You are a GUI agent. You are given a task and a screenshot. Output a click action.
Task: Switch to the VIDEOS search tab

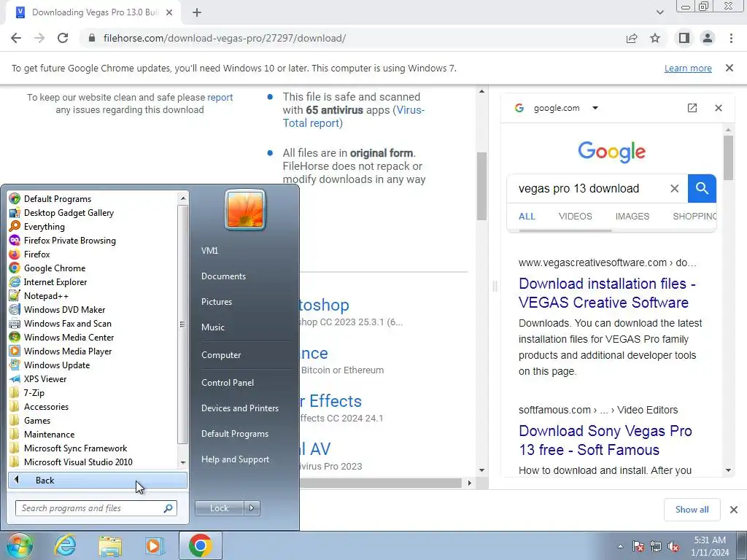[x=575, y=216]
